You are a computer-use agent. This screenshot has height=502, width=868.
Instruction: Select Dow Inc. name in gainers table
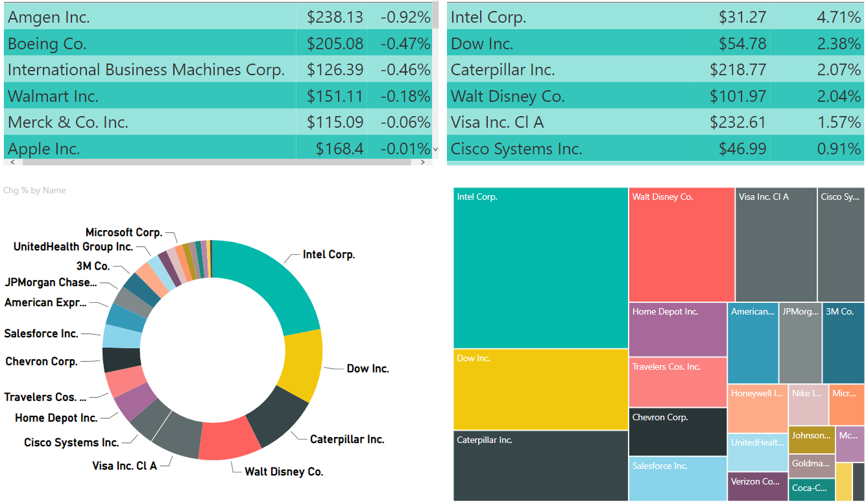(482, 43)
